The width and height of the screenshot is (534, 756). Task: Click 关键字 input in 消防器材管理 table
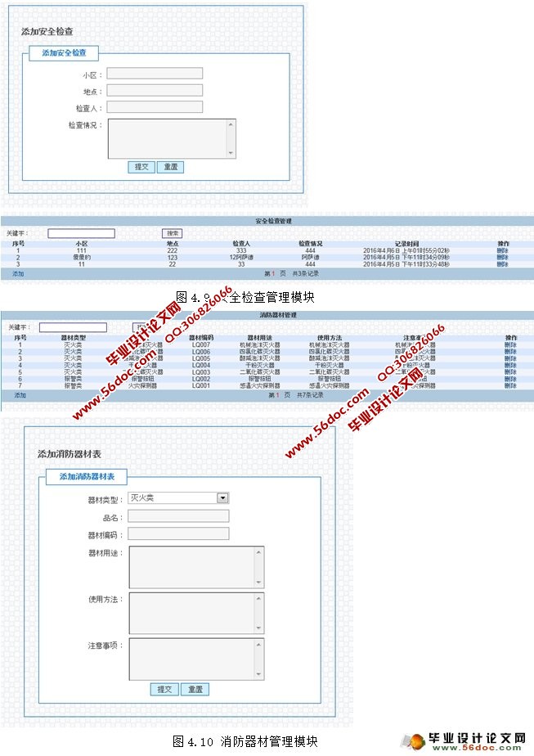73,327
